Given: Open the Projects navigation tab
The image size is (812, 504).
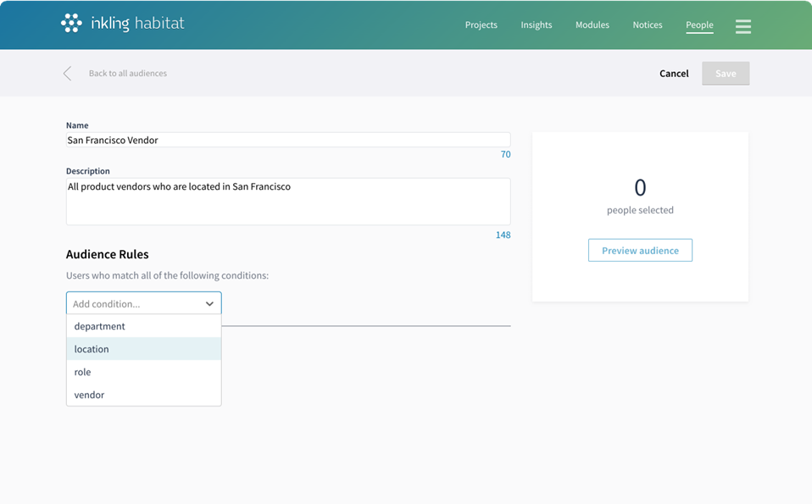Looking at the screenshot, I should tap(481, 25).
